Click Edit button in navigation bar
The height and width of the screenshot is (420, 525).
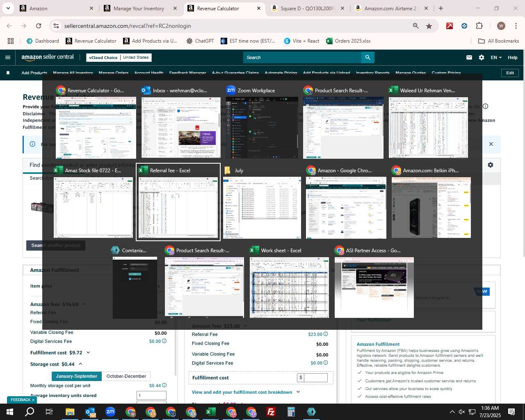[x=510, y=73]
